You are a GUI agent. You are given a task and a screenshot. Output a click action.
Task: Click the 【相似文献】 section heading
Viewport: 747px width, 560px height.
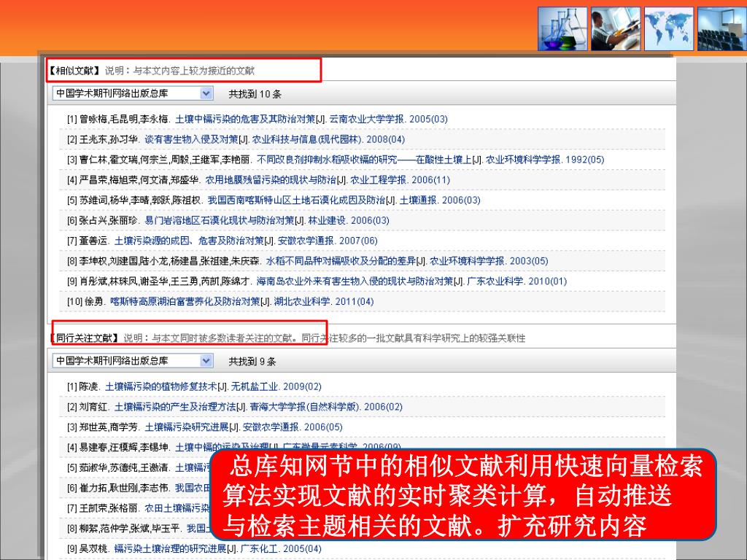[74, 71]
